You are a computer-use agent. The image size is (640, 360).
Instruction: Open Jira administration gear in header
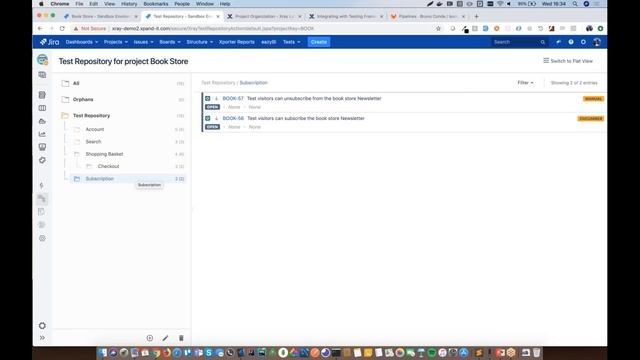pos(584,42)
